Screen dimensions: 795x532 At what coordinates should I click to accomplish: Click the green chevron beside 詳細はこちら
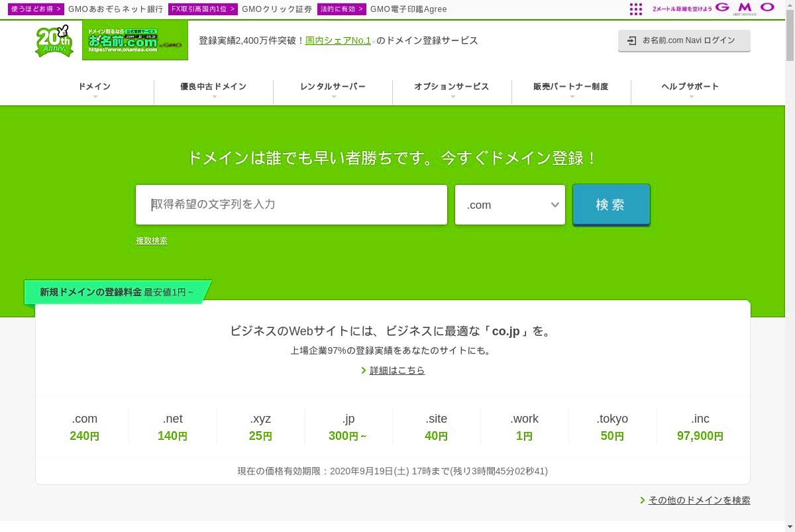(364, 370)
